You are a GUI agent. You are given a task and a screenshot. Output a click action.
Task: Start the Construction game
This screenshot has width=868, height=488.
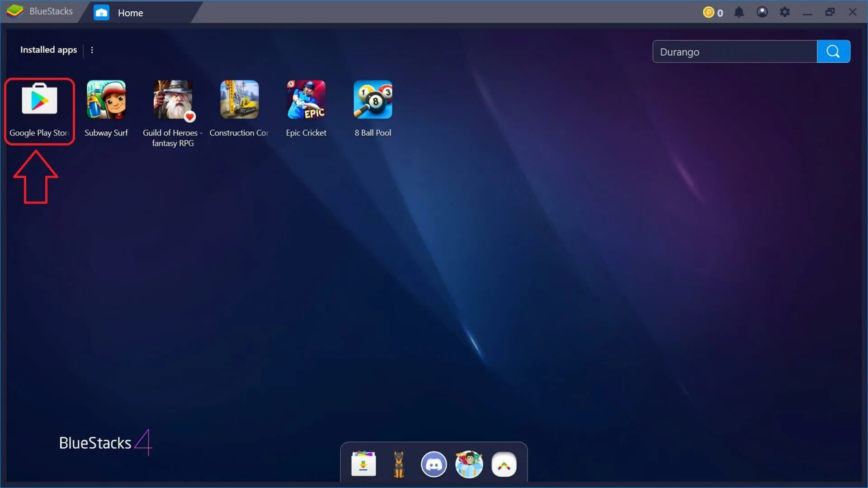(x=239, y=99)
